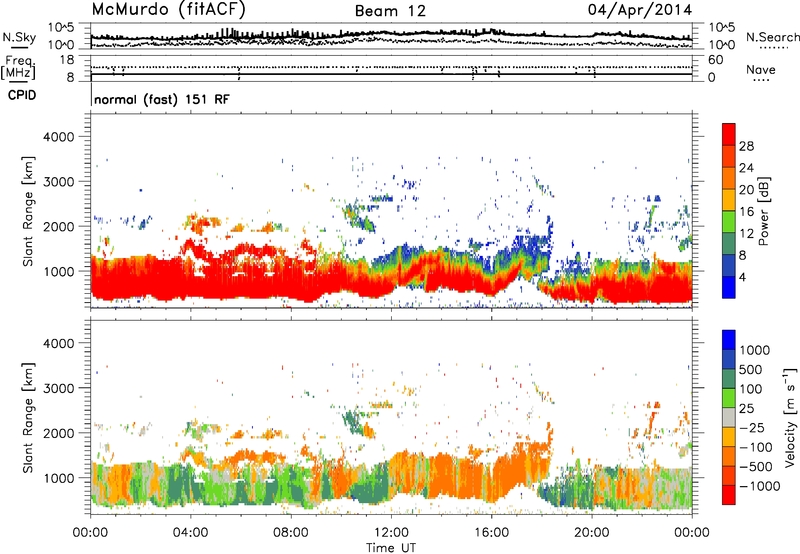The image size is (800, 554).
Task: Select the light green 12–16 dB Power color segment
Action: (729, 222)
